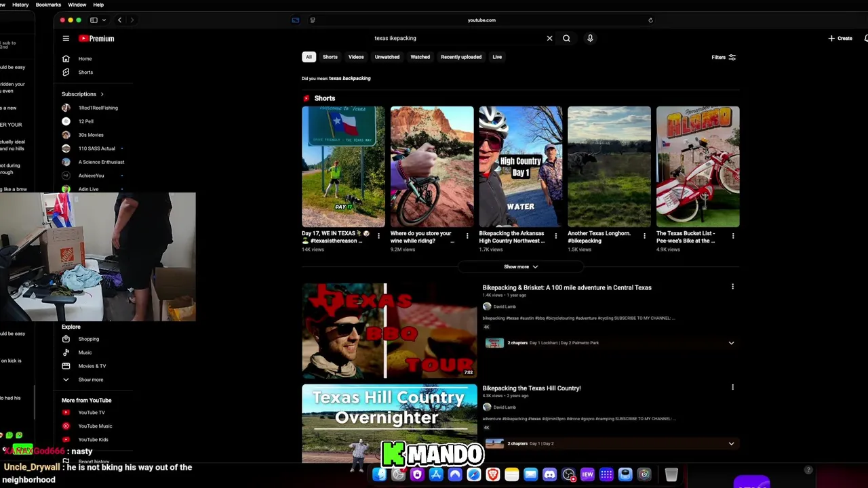Open YouTube Kids link

point(93,440)
